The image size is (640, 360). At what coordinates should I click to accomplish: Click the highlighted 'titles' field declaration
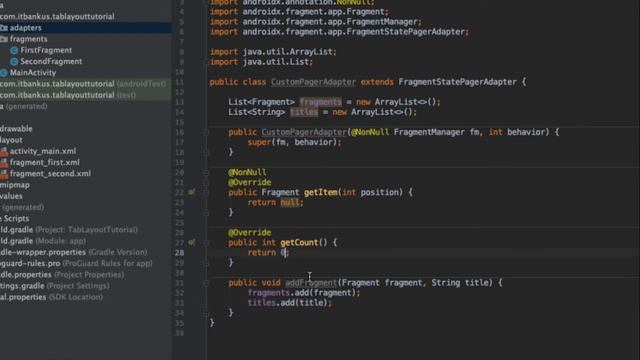click(x=304, y=112)
